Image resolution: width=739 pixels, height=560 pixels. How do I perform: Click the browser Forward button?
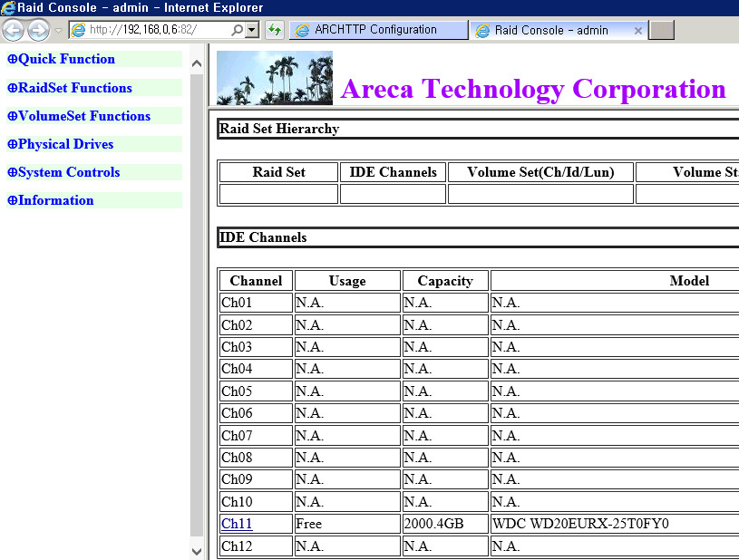click(x=38, y=31)
